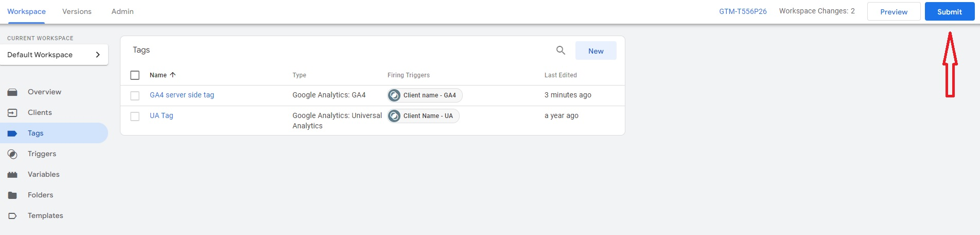This screenshot has width=980, height=235.
Task: Go to the Admin tab
Action: 122,11
